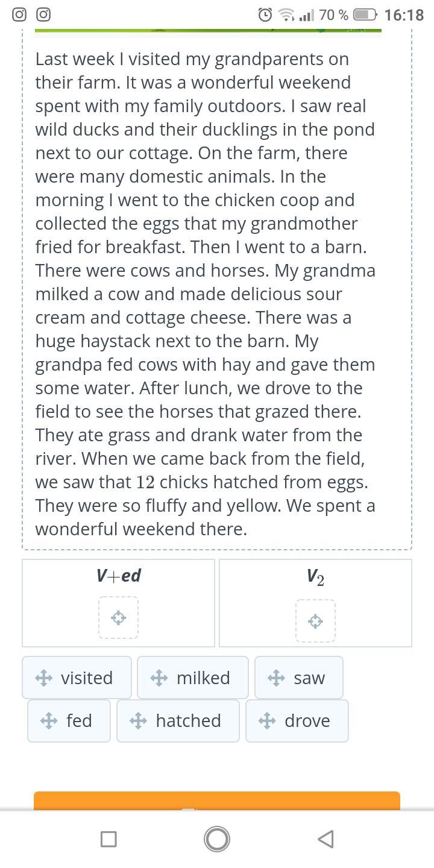434x868 pixels.
Task: Click the move handle icon on milked
Action: (159, 678)
